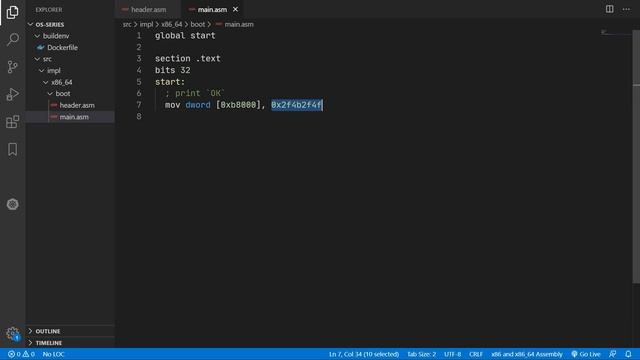Click the impl breadcrumb

coord(146,24)
